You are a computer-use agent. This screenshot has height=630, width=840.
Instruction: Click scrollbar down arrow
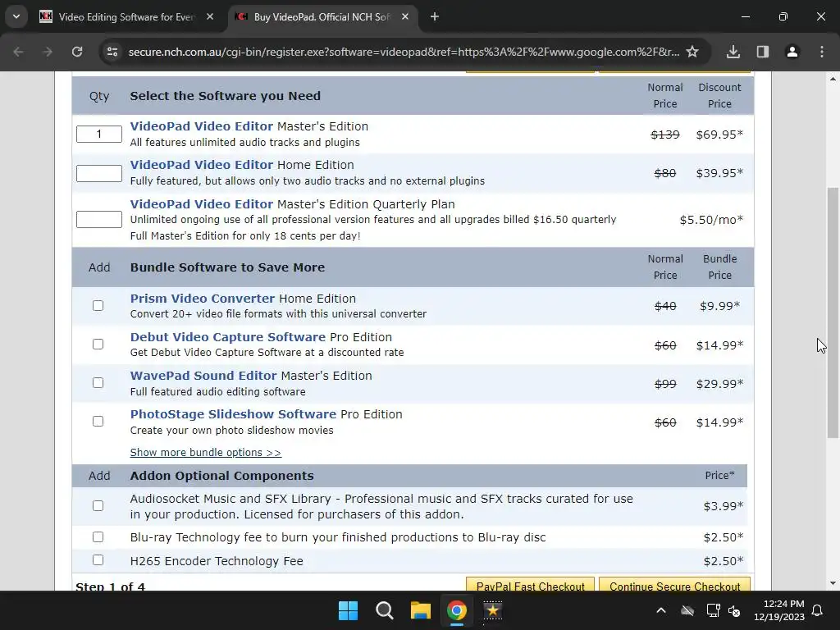833,583
